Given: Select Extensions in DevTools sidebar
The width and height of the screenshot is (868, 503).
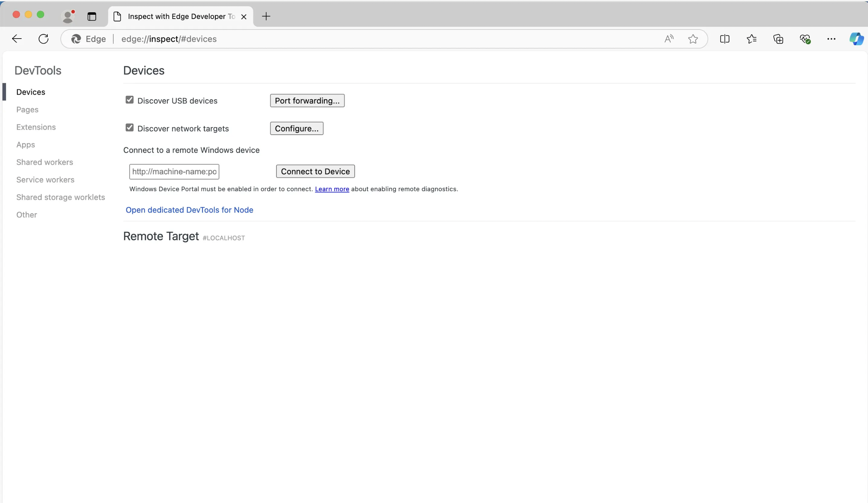Looking at the screenshot, I should pyautogui.click(x=36, y=127).
